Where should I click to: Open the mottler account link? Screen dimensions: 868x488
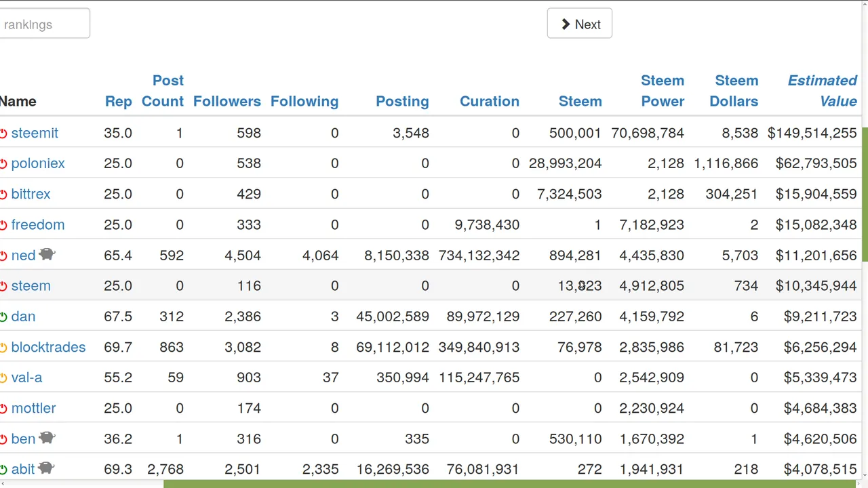click(x=33, y=408)
